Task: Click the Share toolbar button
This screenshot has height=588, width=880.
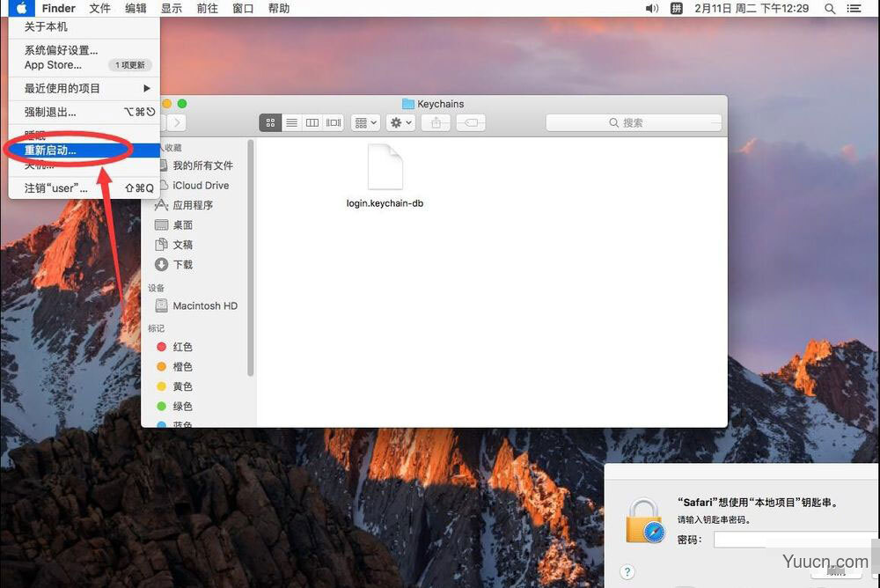Action: [x=436, y=122]
